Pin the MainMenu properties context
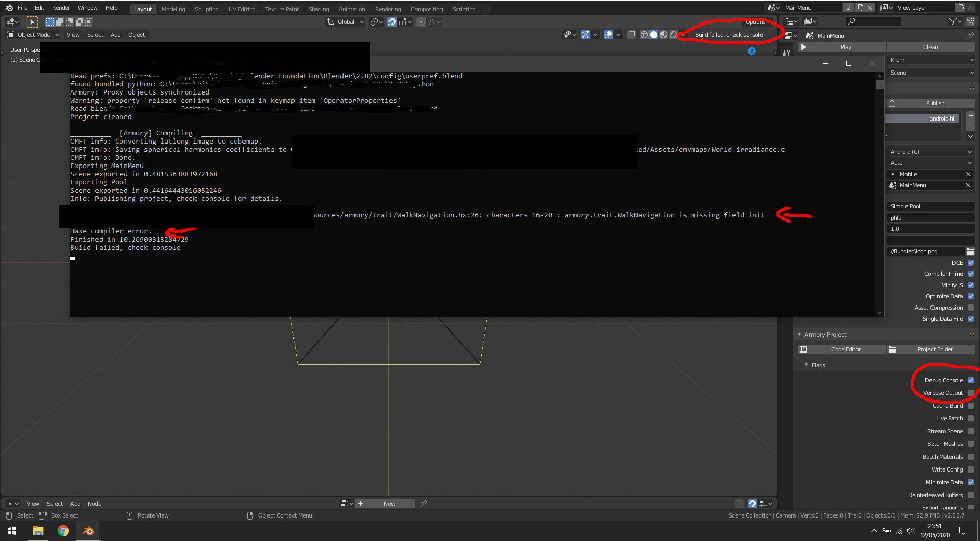This screenshot has height=541, width=980. [970, 36]
